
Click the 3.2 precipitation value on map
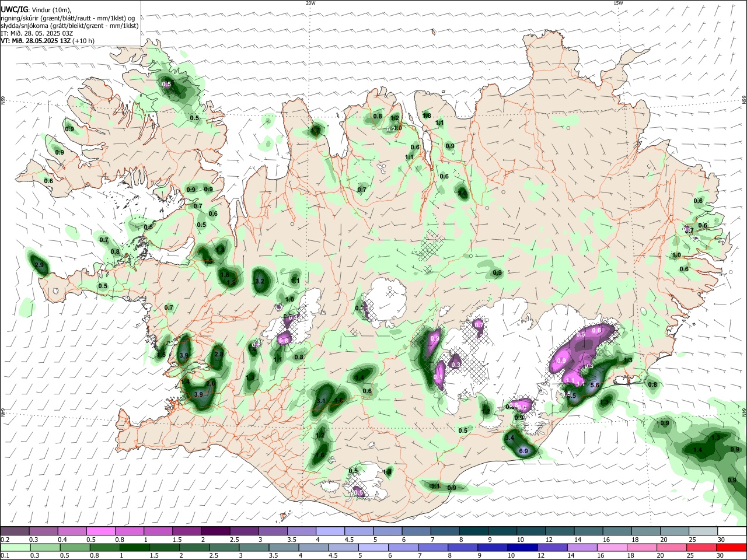click(x=260, y=281)
